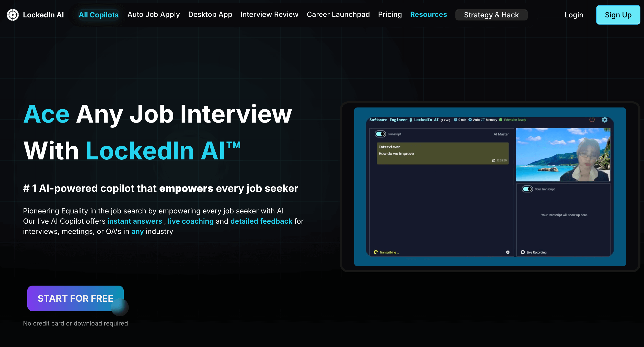Open the Resources menu
The width and height of the screenshot is (644, 347).
click(x=428, y=15)
